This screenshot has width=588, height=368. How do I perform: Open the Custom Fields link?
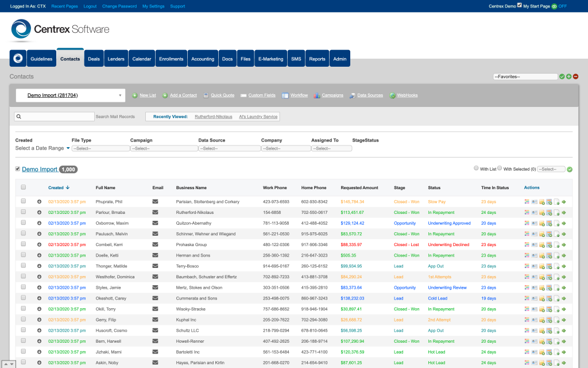coord(262,95)
